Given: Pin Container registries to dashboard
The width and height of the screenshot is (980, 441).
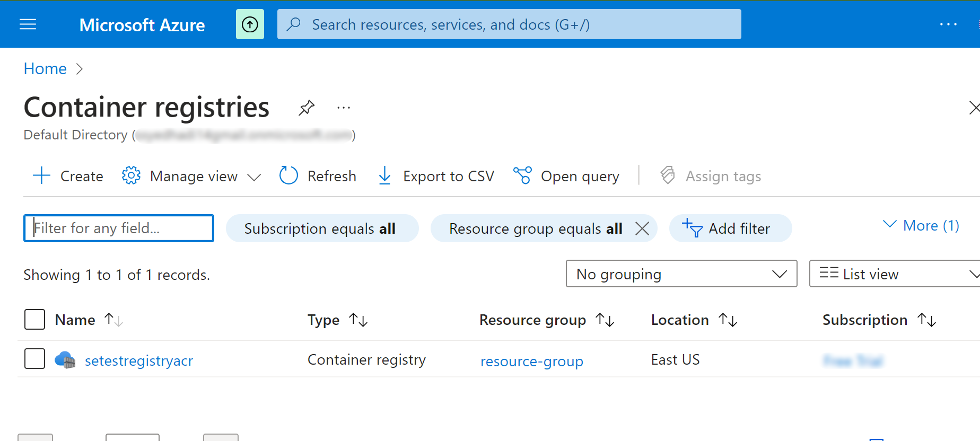Looking at the screenshot, I should (307, 108).
